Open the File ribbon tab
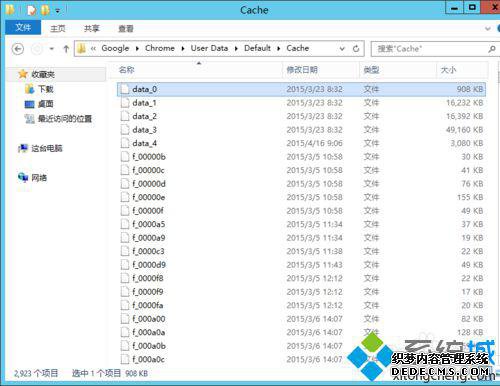Image resolution: width=500 pixels, height=386 pixels. (x=23, y=28)
